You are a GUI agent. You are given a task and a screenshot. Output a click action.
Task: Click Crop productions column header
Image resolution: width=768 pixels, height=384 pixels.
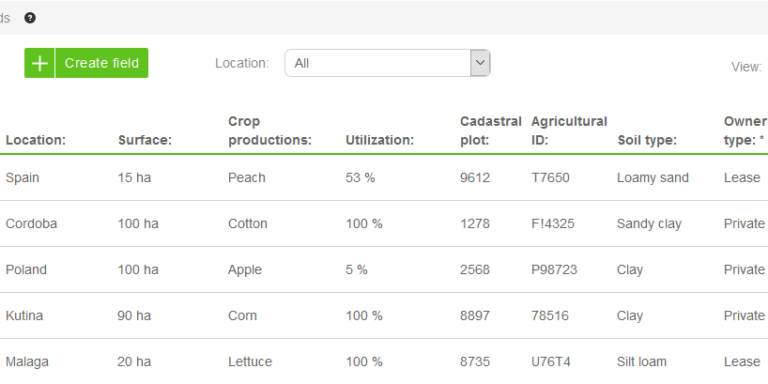[x=270, y=131]
